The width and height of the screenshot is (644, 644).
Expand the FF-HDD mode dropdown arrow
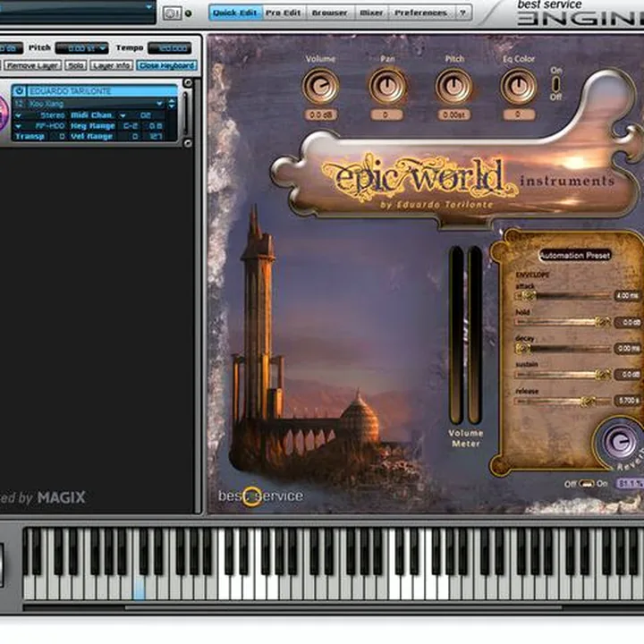point(18,126)
